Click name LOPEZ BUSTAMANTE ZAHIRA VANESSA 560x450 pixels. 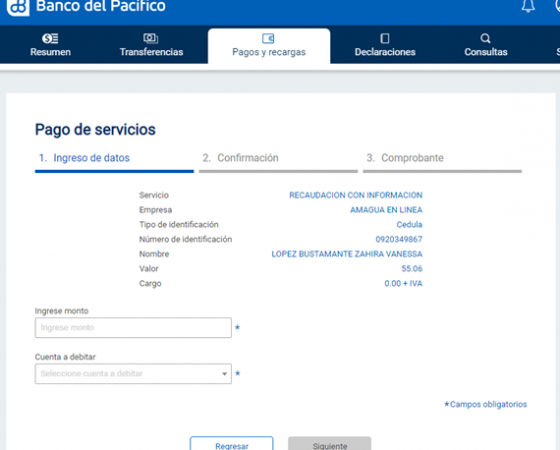(x=347, y=254)
